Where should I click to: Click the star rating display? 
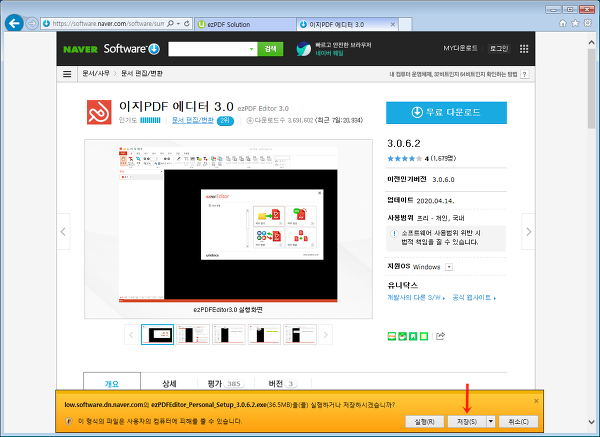[404, 158]
